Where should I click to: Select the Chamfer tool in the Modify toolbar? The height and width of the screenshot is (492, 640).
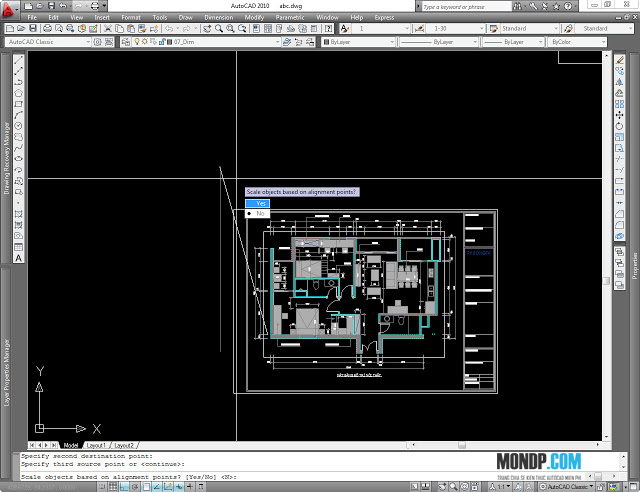[x=620, y=214]
